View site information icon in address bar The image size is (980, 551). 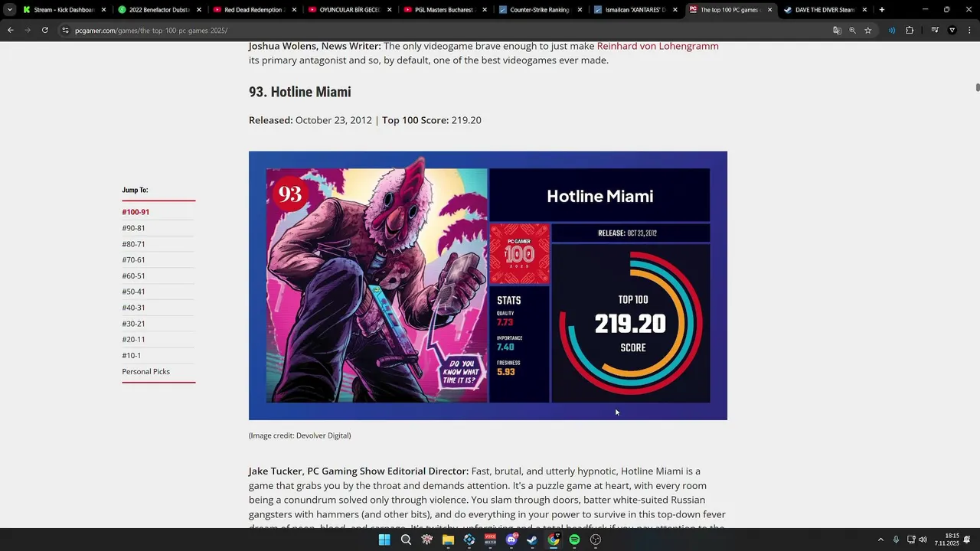point(66,30)
